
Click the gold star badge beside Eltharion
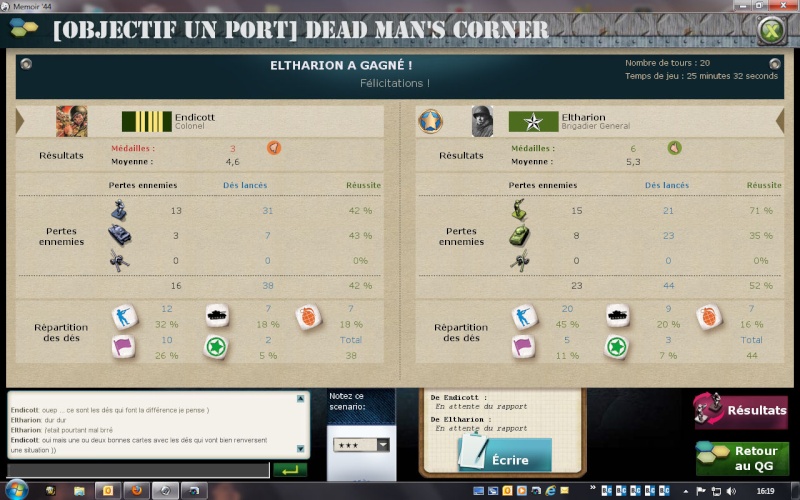click(x=430, y=121)
